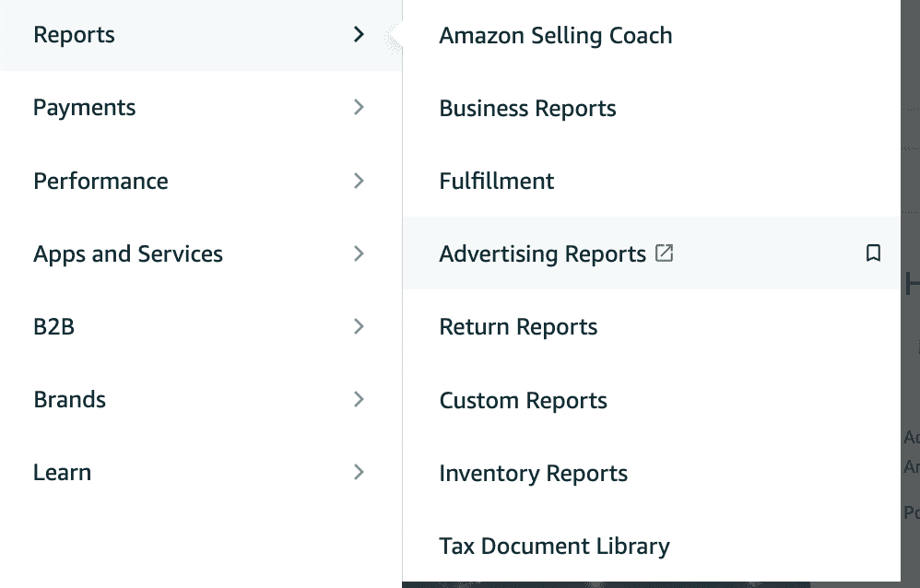This screenshot has height=588, width=920.
Task: Go to Return Reports
Action: (518, 327)
